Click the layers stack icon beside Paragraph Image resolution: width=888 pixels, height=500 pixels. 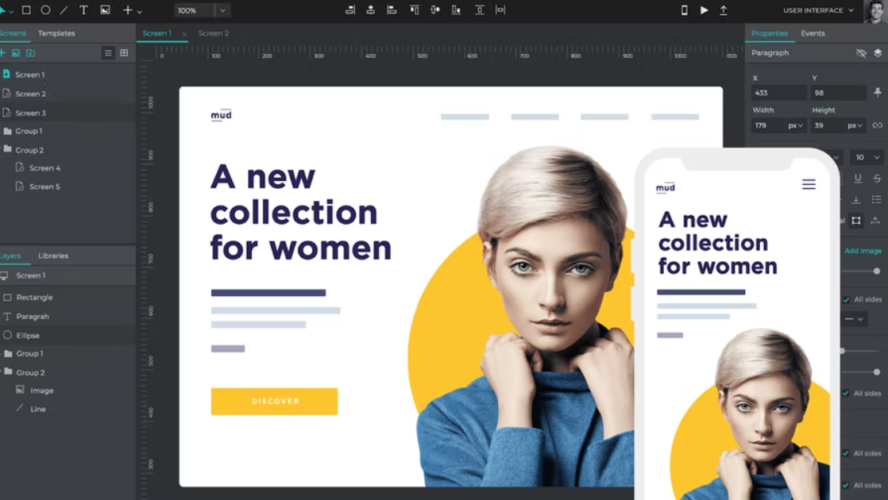878,53
